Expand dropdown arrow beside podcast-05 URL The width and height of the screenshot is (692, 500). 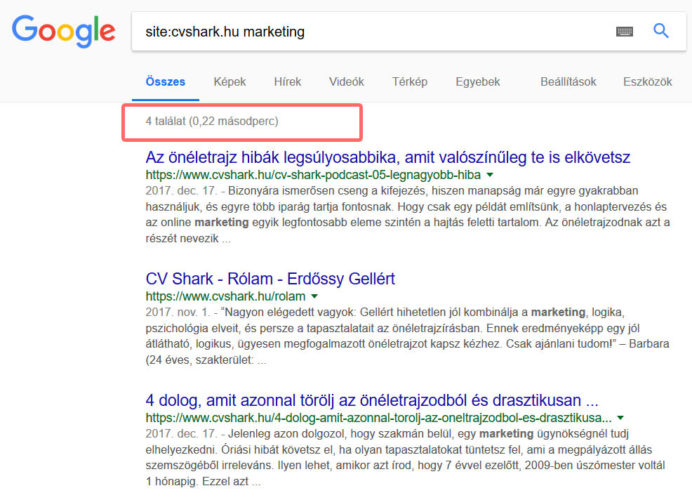[x=489, y=175]
